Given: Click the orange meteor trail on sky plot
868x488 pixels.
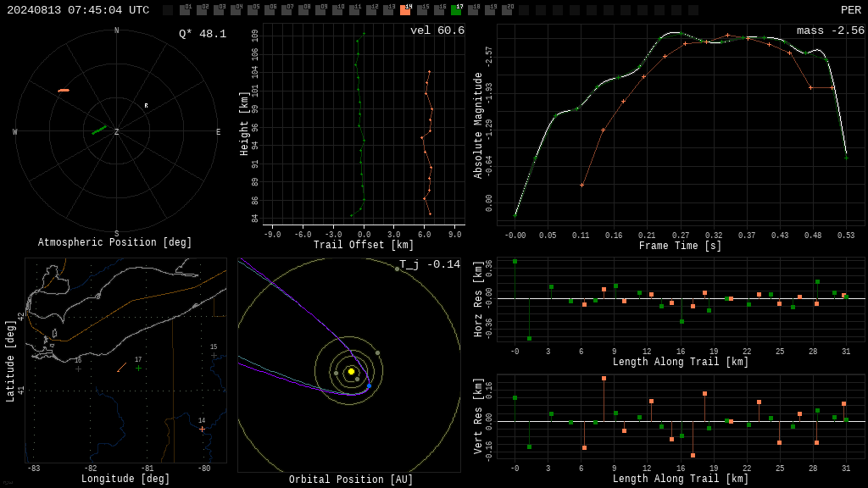Looking at the screenshot, I should point(64,90).
